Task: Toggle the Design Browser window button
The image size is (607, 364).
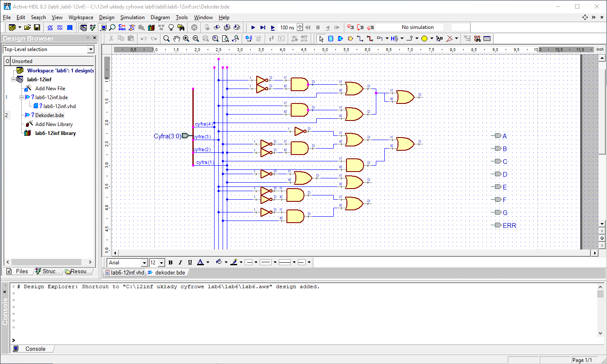Action: pyautogui.click(x=83, y=27)
